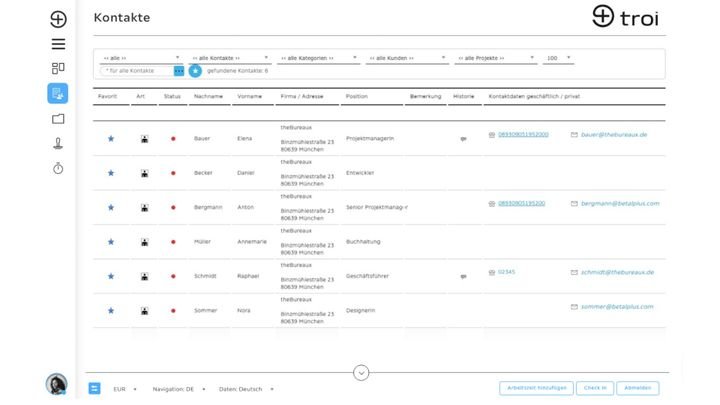Click red status dot for Bergmann
The image size is (720, 405).
tap(173, 208)
